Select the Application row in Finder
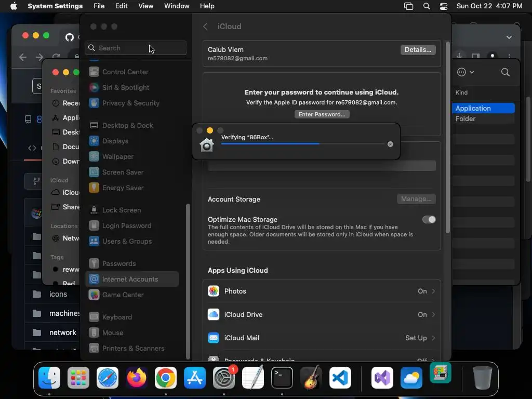The width and height of the screenshot is (532, 399). tap(484, 109)
